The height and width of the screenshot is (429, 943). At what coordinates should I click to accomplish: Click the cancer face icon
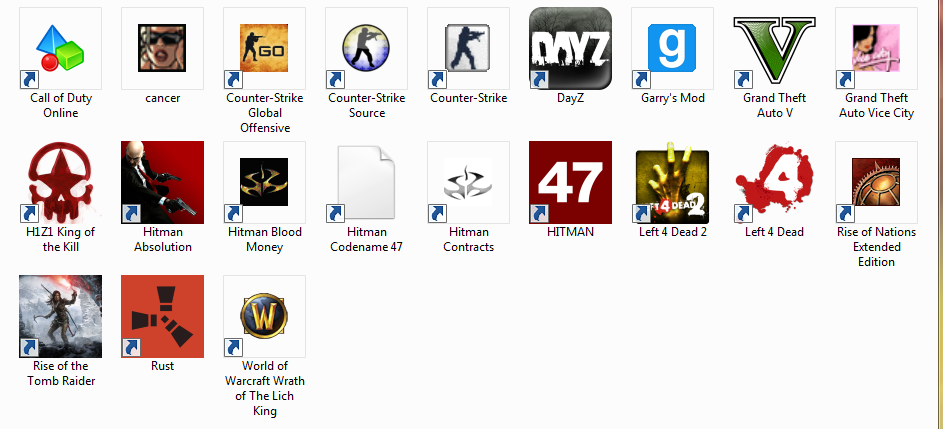tap(162, 48)
